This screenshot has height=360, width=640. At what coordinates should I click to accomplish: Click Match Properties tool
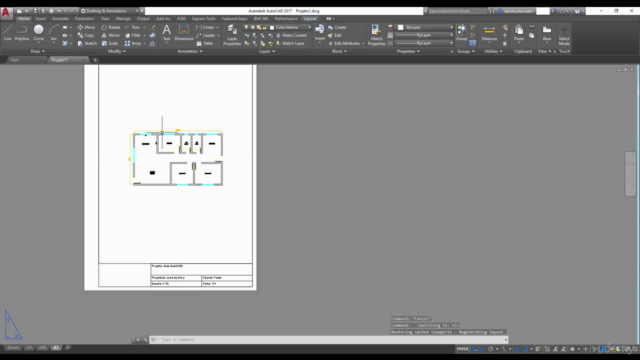click(376, 35)
